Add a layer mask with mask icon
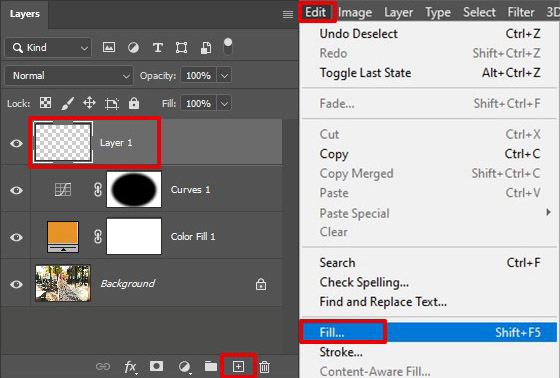The width and height of the screenshot is (560, 378). coord(156,366)
